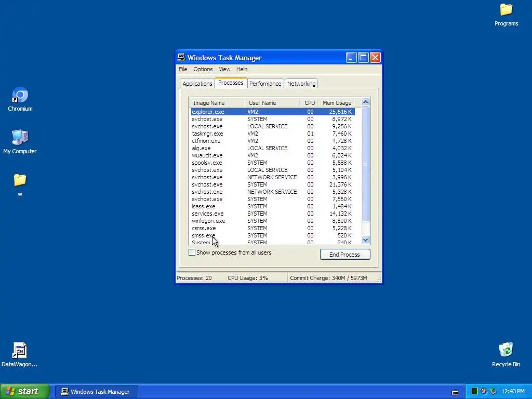Select the winlogon.exe process row

point(272,221)
